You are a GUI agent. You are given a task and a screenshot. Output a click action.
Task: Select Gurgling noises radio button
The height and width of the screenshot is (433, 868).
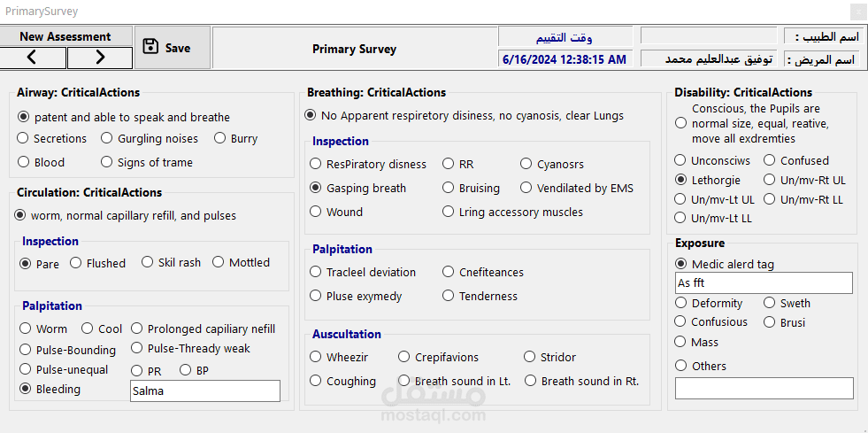pyautogui.click(x=107, y=138)
